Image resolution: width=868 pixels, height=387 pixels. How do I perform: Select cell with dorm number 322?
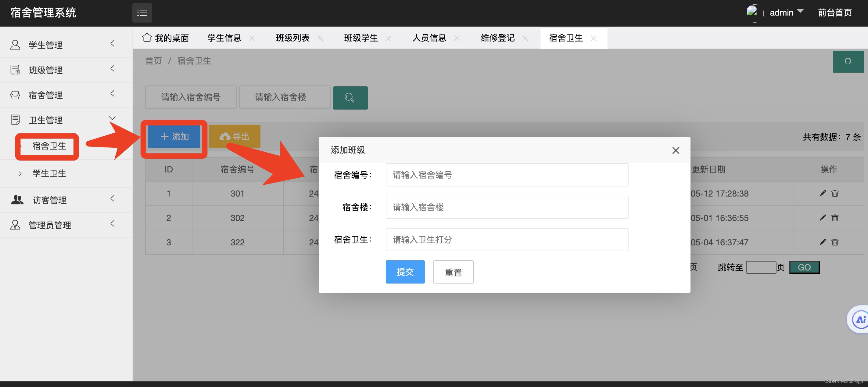click(238, 242)
